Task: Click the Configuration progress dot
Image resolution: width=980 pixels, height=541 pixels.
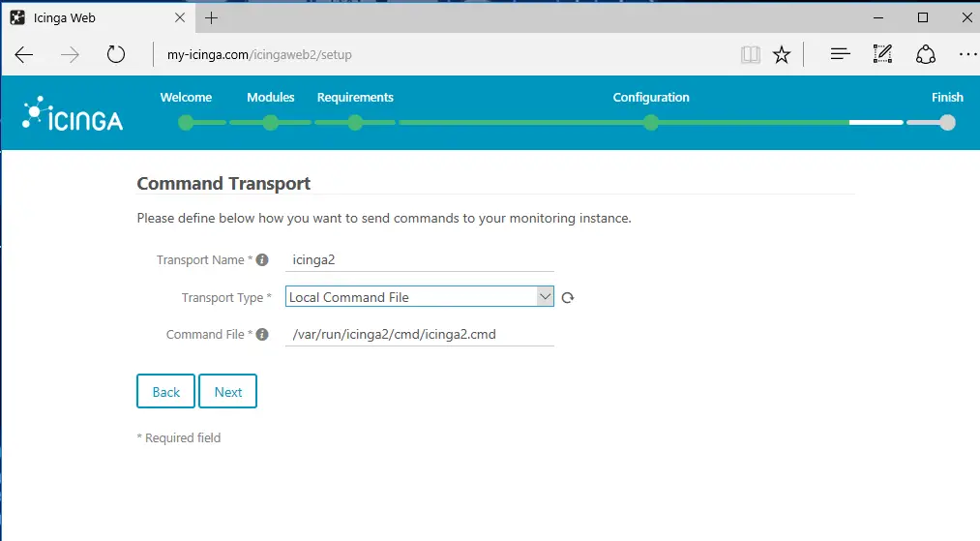Action: pos(651,123)
